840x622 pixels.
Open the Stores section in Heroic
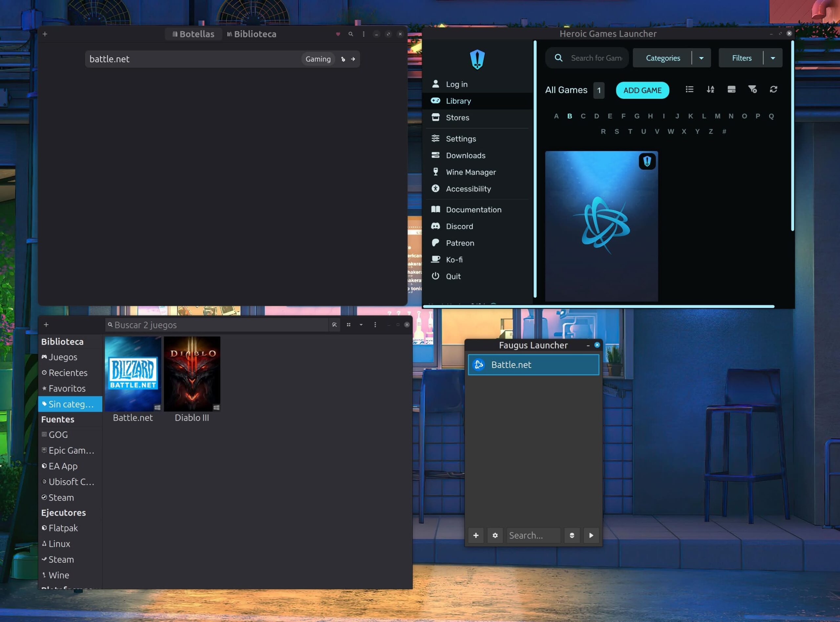click(x=457, y=118)
